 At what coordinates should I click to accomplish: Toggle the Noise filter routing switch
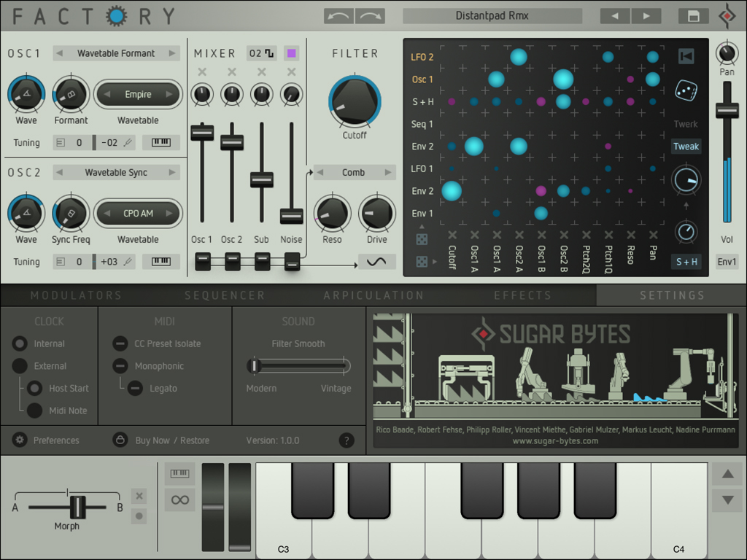[x=292, y=262]
